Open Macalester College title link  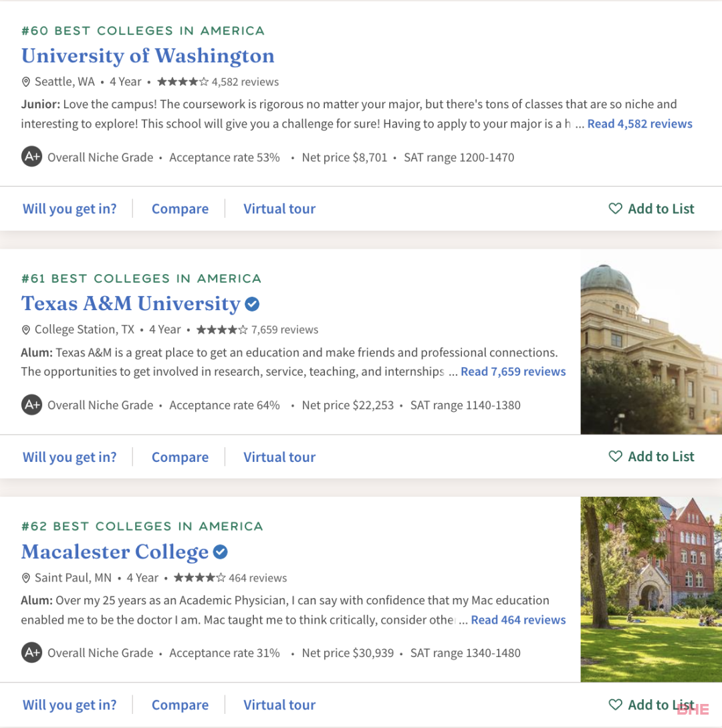pyautogui.click(x=115, y=552)
